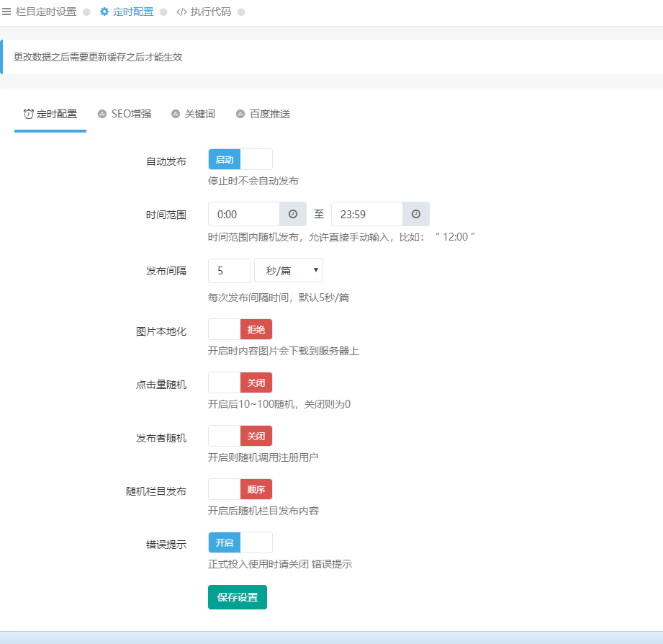The width and height of the screenshot is (663, 644).
Task: Click the round icon beside 关键词
Action: (x=176, y=114)
